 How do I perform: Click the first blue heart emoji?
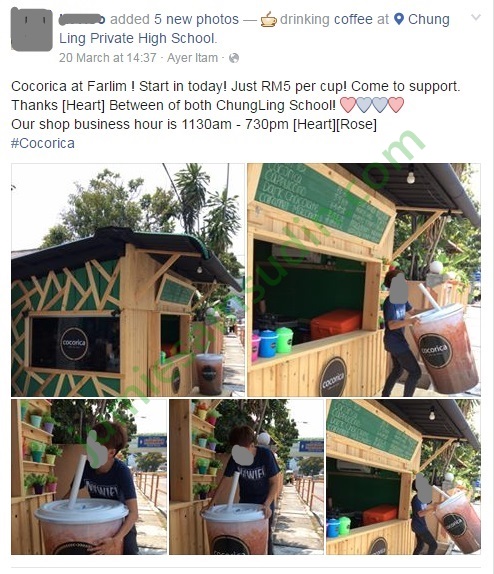(x=364, y=105)
